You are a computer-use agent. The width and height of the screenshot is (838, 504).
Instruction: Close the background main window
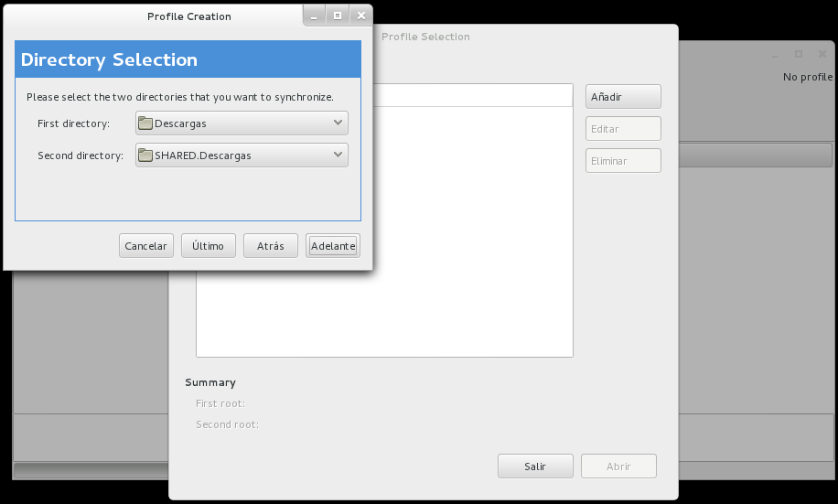[822, 54]
